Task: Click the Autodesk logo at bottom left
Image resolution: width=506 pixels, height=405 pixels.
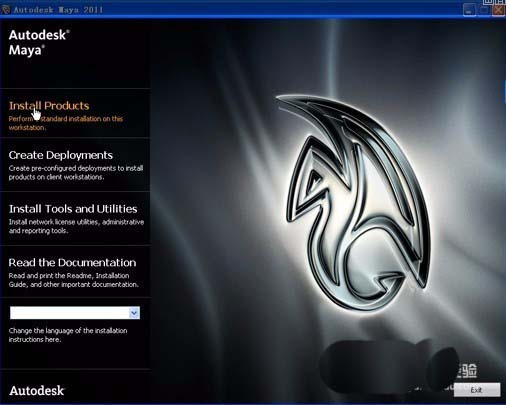Action: (x=37, y=391)
